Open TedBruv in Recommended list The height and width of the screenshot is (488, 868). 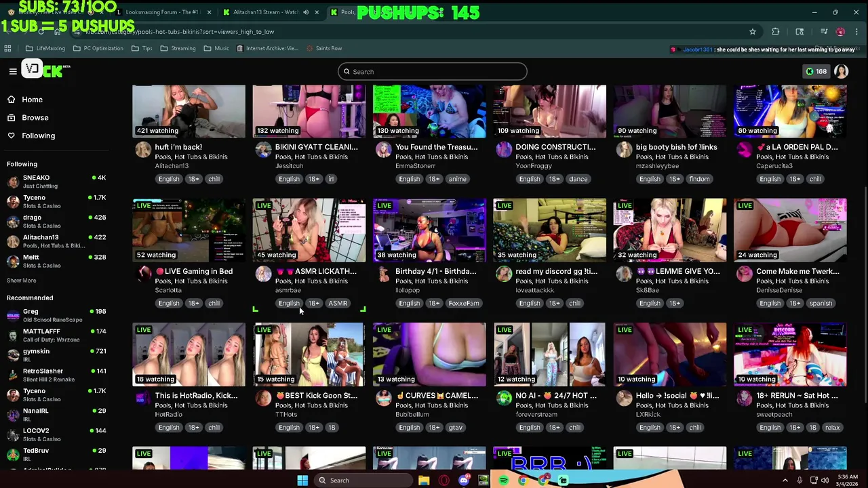tap(56, 454)
